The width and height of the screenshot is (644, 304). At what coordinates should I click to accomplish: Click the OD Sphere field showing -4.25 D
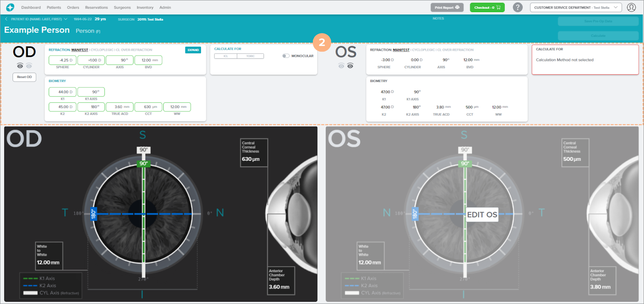[62, 60]
